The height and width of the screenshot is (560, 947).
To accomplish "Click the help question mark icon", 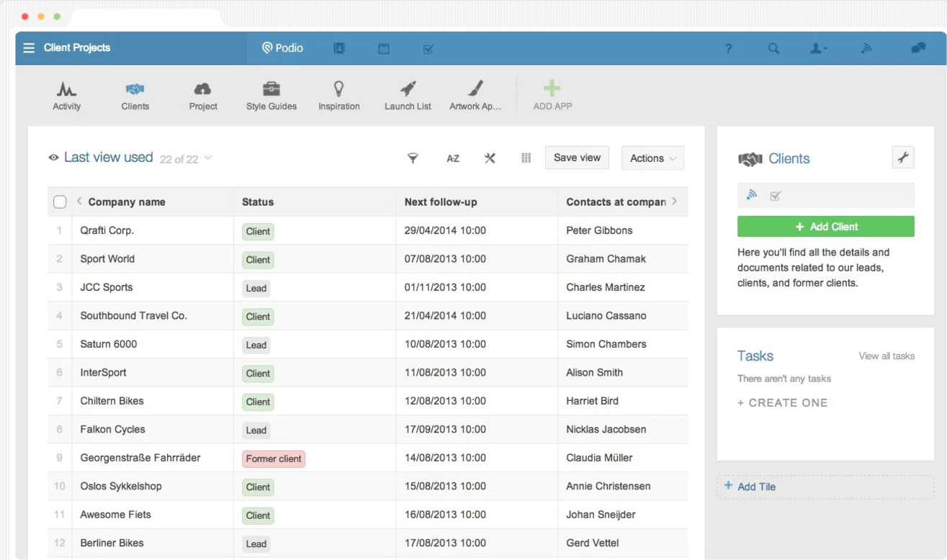I will [x=729, y=48].
